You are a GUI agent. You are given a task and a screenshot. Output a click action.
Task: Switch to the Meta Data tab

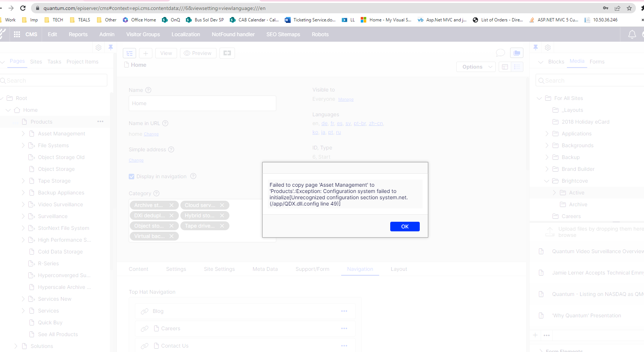click(265, 269)
